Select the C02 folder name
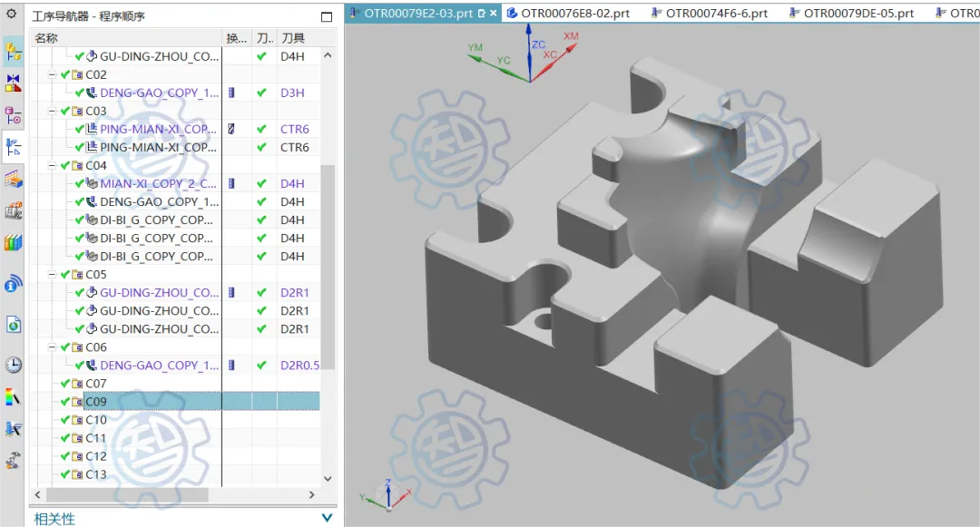Screen dimensions: 980x527 pos(95,74)
